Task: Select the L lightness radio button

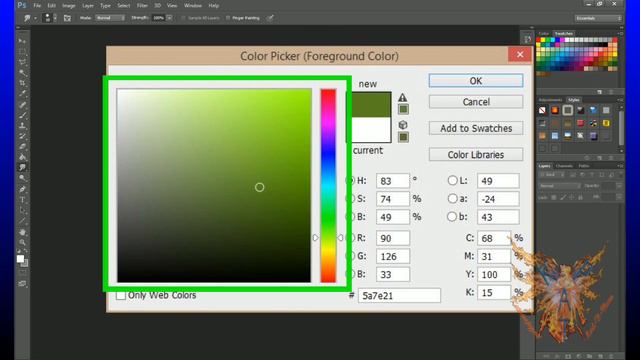Action: click(x=452, y=180)
